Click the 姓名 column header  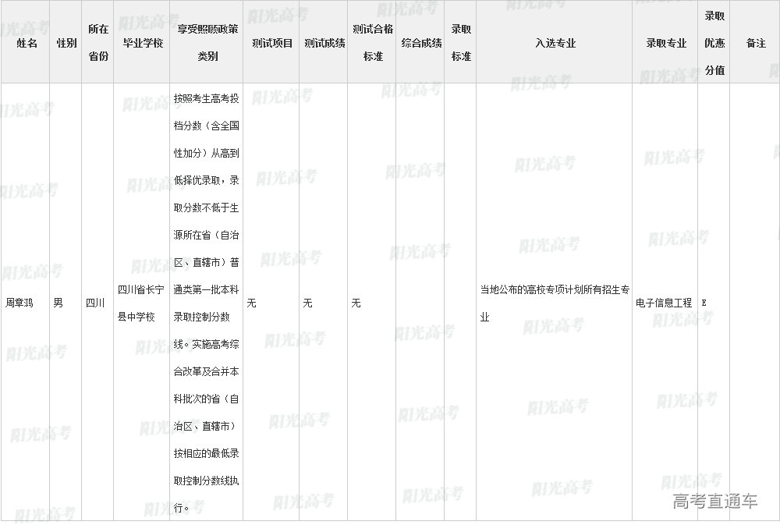[x=27, y=44]
